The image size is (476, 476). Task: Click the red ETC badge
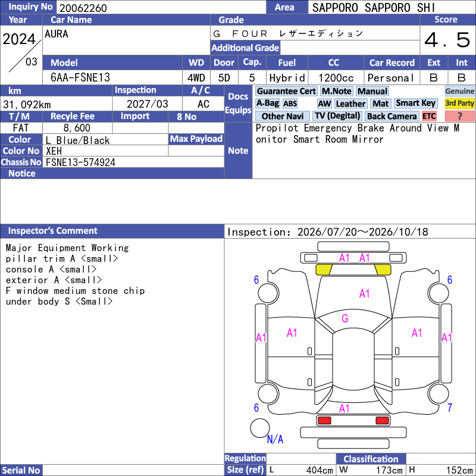429,116
